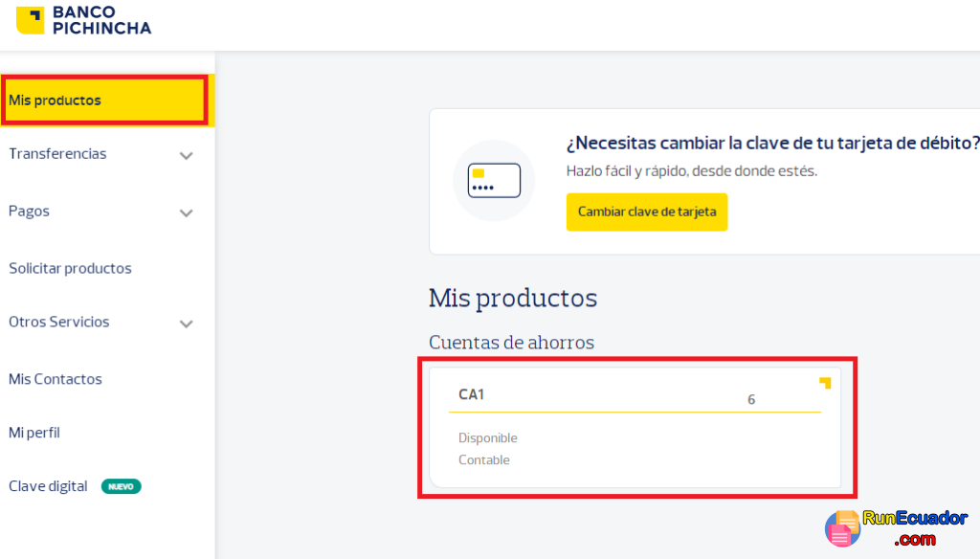Click the Banco Pichincha logo
Image resolution: width=980 pixels, height=559 pixels.
click(x=83, y=20)
